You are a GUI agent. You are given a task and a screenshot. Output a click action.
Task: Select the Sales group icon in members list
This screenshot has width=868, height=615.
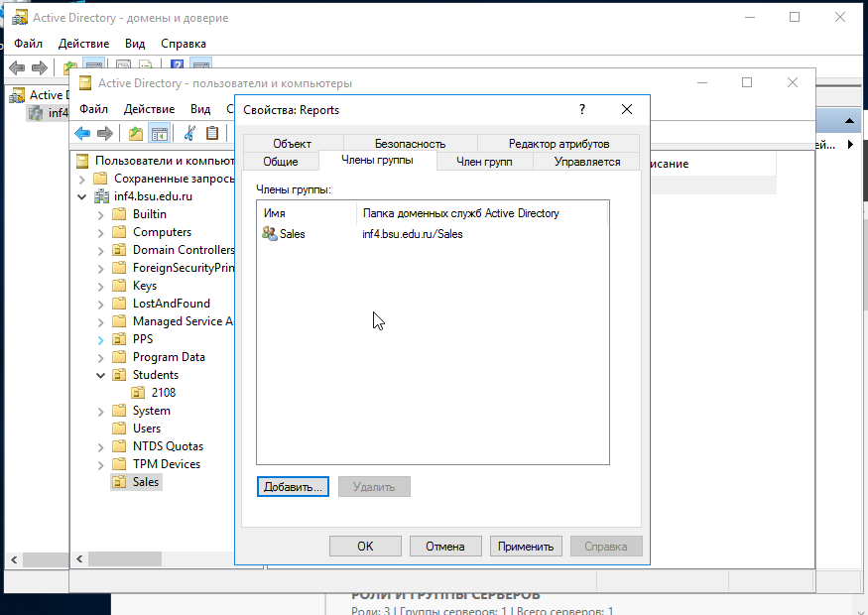pos(270,233)
